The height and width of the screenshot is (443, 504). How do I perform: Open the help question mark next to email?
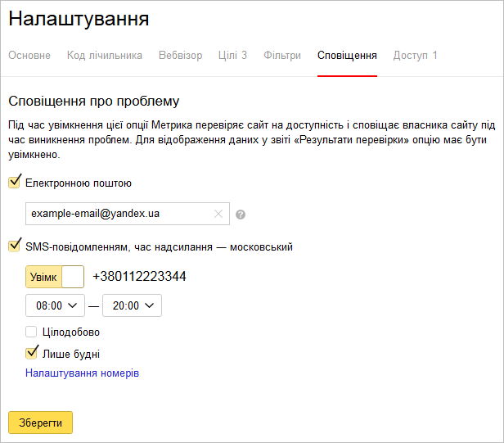coord(241,215)
